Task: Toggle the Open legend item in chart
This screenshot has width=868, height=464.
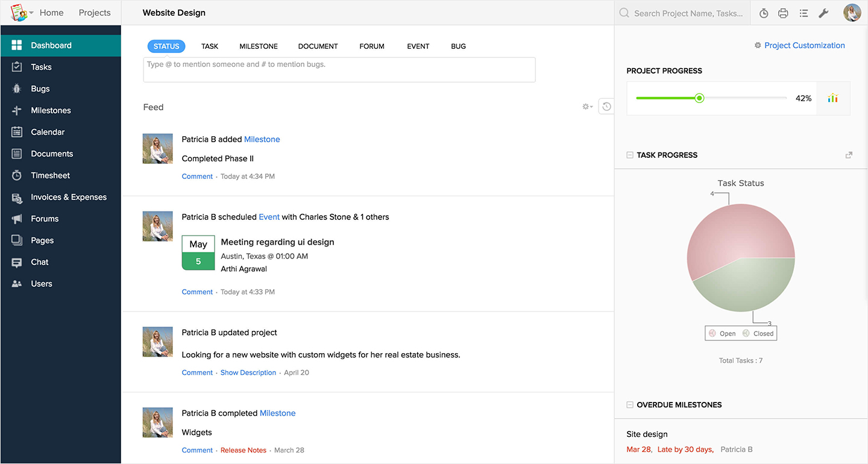Action: coord(723,333)
